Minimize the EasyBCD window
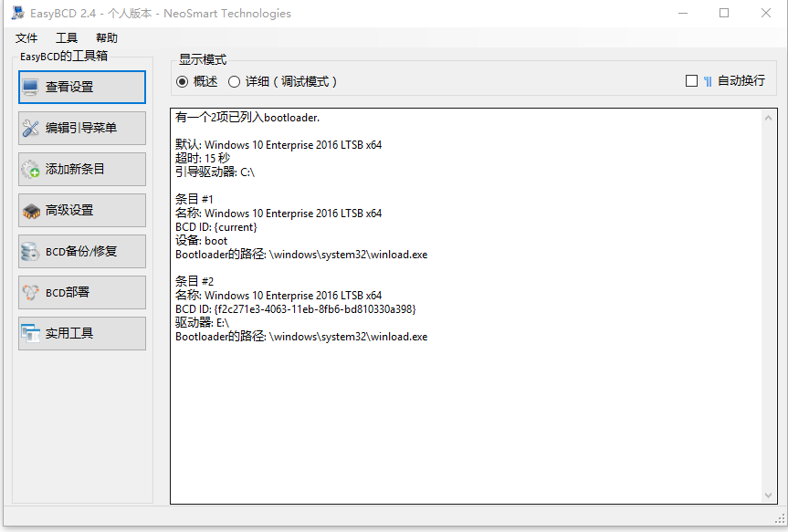The height and width of the screenshot is (532, 788). tap(683, 13)
